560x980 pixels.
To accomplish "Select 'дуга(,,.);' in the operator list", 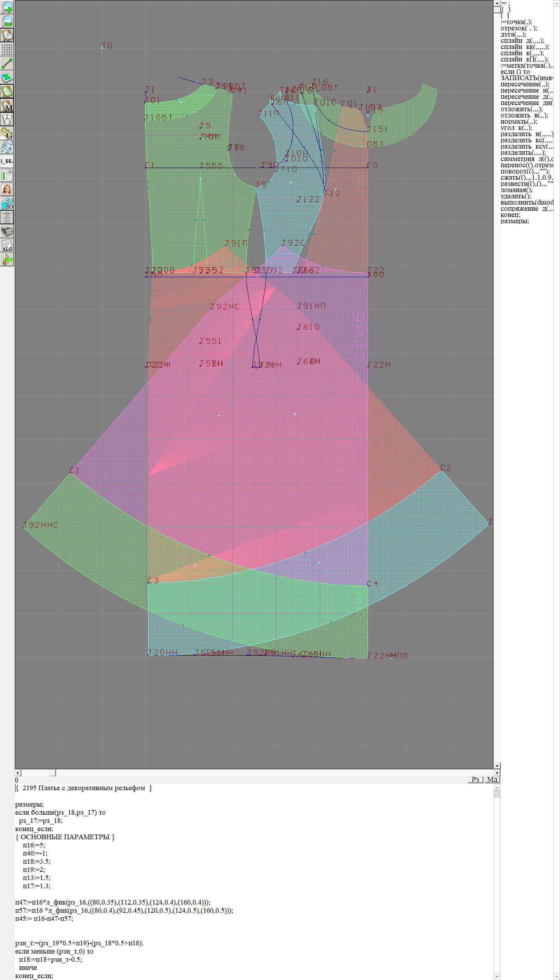I will [x=513, y=35].
